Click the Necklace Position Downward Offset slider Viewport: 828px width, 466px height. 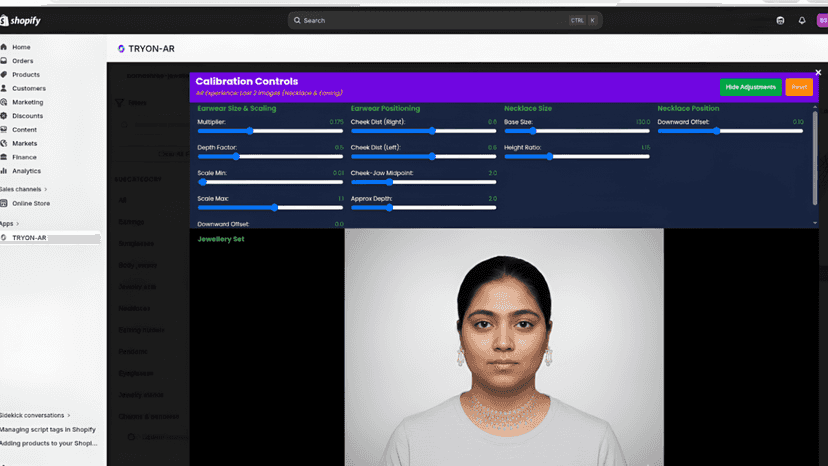[x=730, y=131]
